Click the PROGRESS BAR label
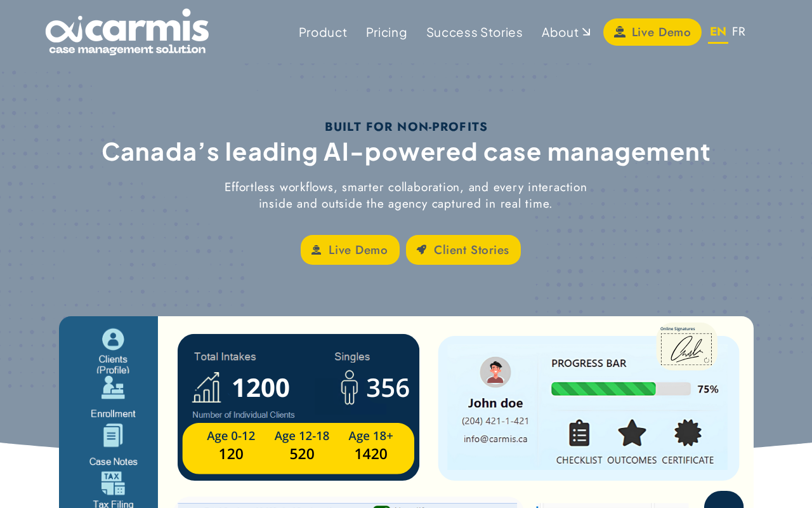This screenshot has width=812, height=508. (589, 363)
